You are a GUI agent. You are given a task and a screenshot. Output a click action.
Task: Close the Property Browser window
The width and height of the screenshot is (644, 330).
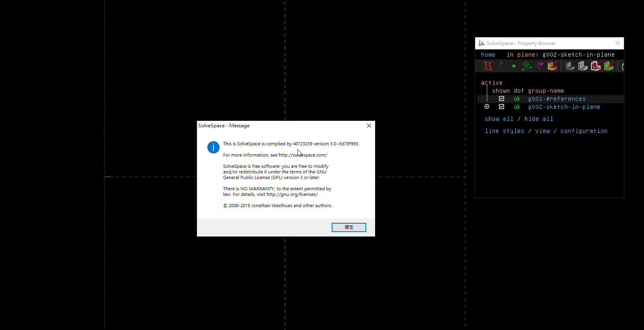[x=618, y=43]
